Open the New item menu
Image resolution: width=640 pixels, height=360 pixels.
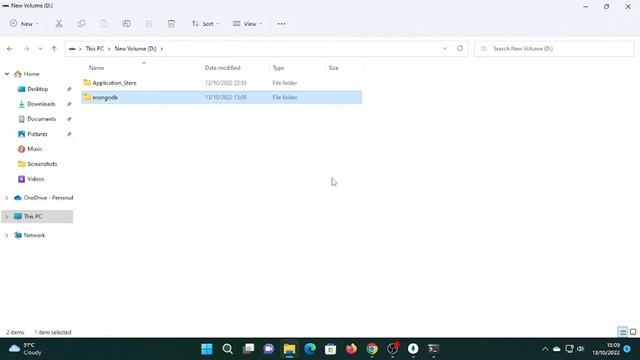click(x=24, y=24)
